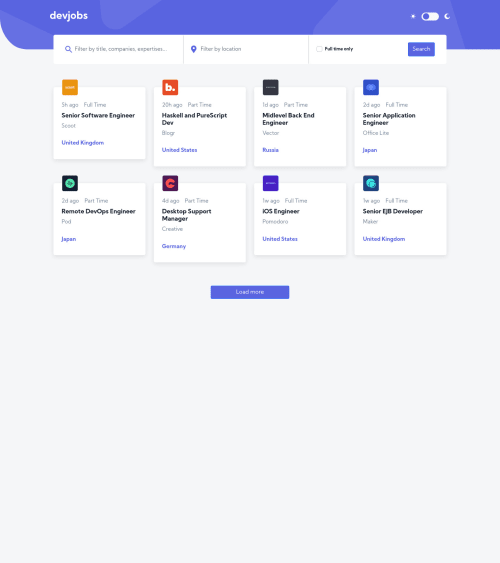Image resolution: width=500 pixels, height=563 pixels.
Task: Check the Full time only checkbox
Action: coord(319,49)
